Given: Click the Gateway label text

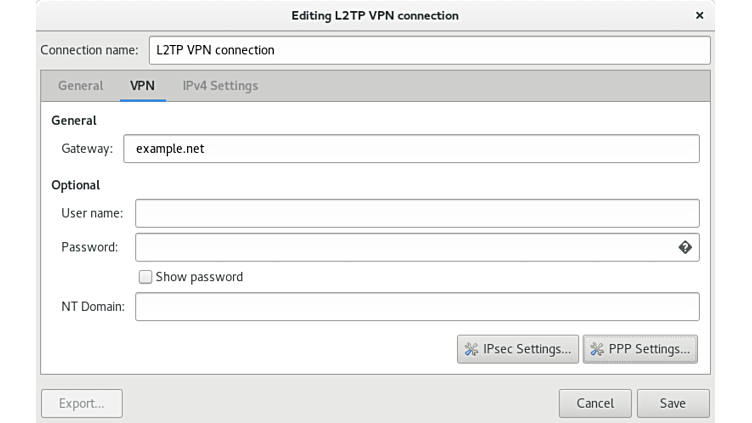Looking at the screenshot, I should (x=87, y=149).
